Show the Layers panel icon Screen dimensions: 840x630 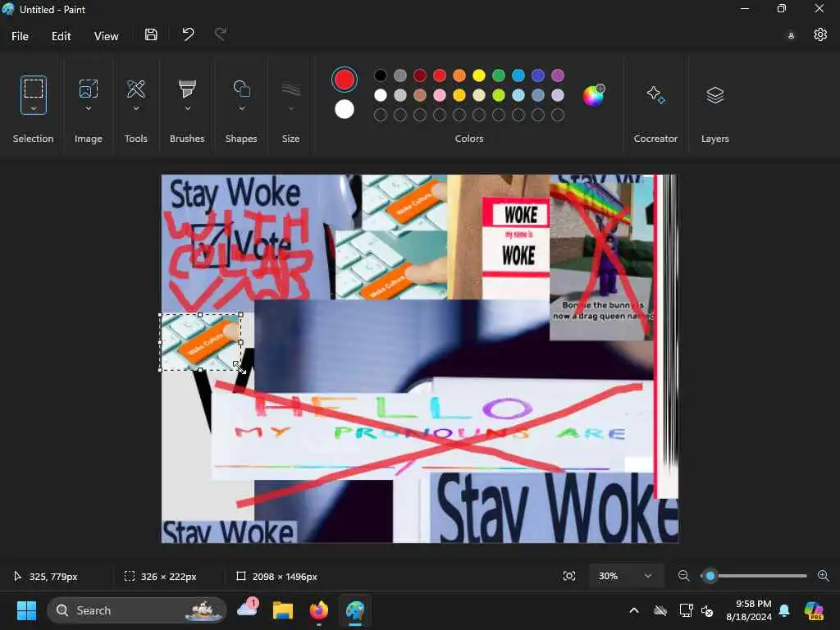tap(715, 95)
